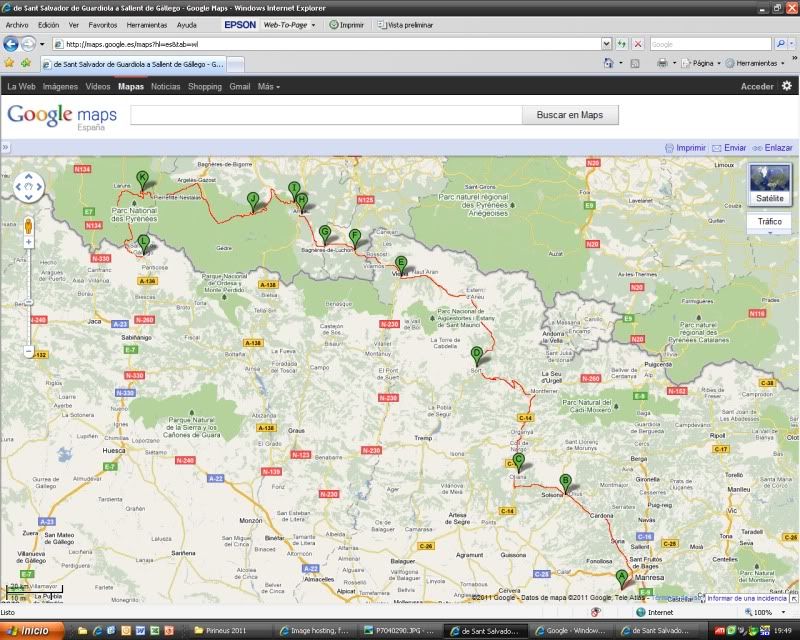The width and height of the screenshot is (800, 640).
Task: Toggle the Tráfico layer
Action: 769,223
